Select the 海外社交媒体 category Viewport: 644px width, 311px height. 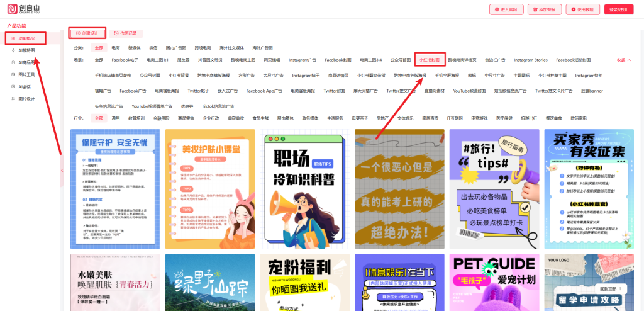tap(231, 48)
